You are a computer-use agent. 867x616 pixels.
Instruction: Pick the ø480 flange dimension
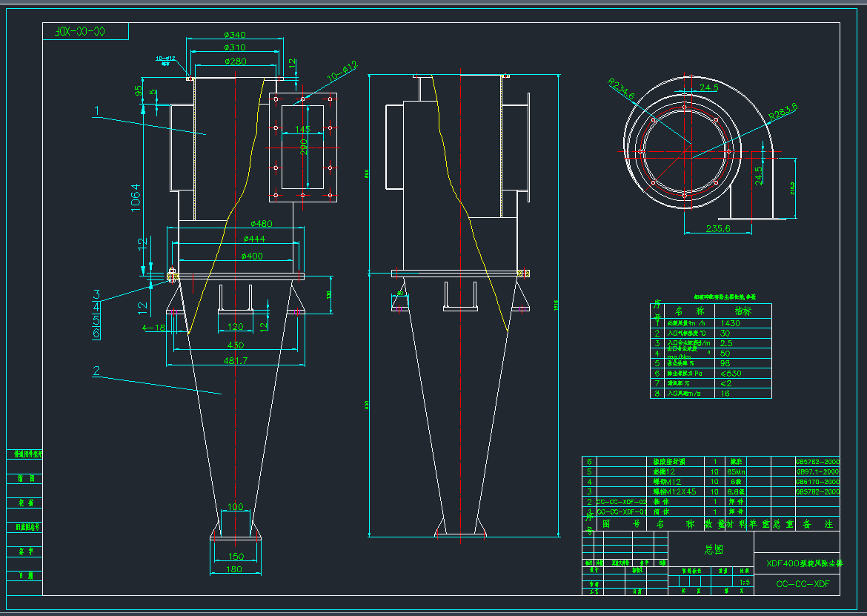tap(262, 223)
